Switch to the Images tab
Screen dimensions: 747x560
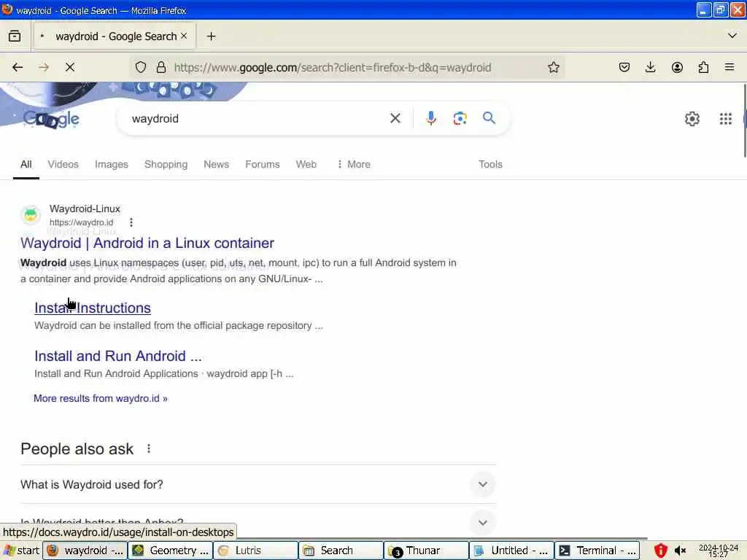(x=112, y=164)
